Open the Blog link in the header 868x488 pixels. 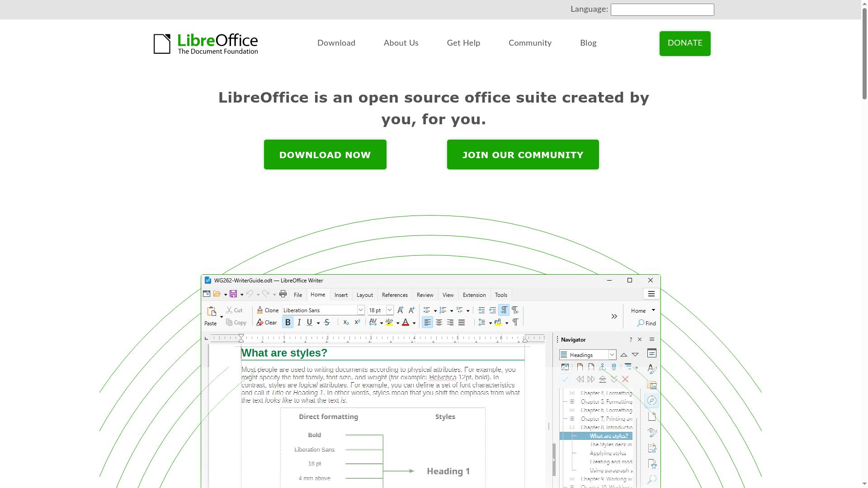pos(588,43)
